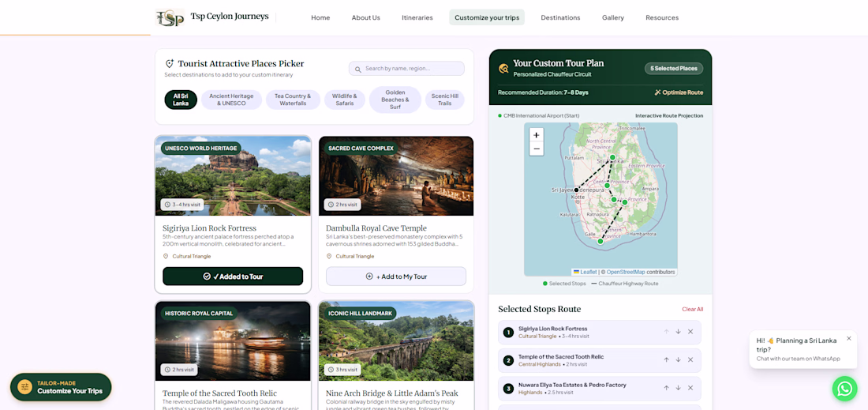Click the HISTORIC ROYAL CAPITAL tag
The width and height of the screenshot is (868, 410).
pos(200,313)
